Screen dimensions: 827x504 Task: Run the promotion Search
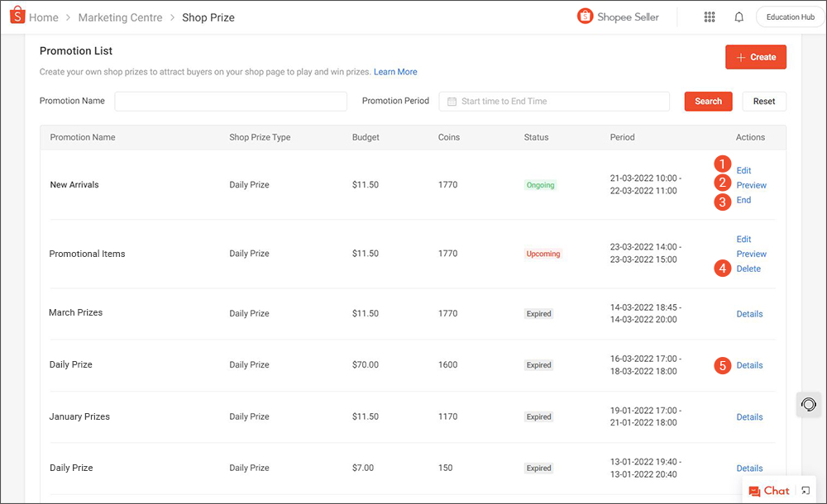coord(708,101)
